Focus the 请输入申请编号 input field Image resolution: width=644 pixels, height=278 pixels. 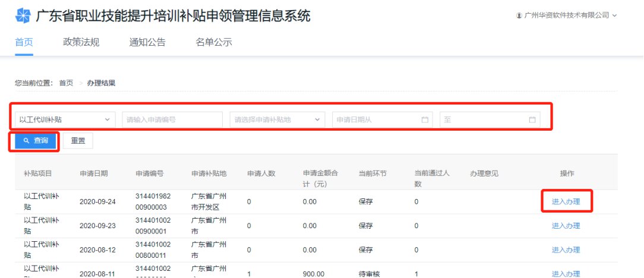tap(172, 119)
